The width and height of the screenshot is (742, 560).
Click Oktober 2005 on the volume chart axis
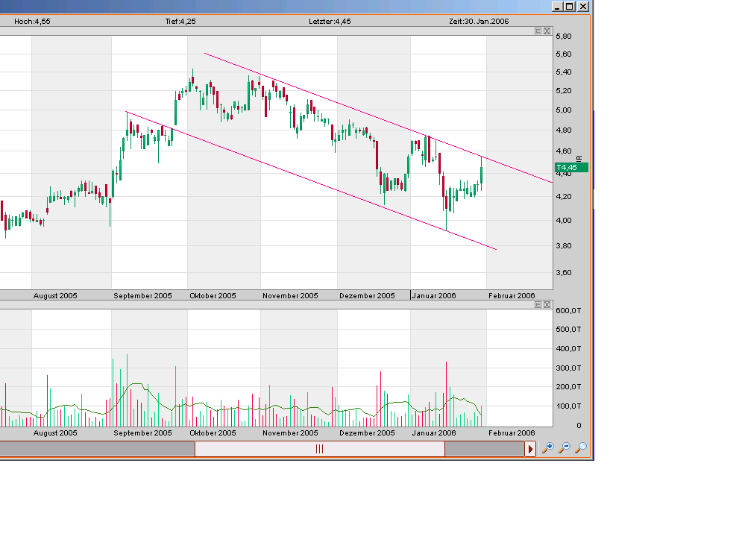coord(213,432)
